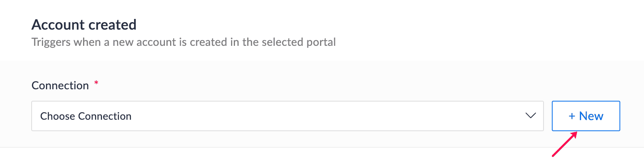Click the middle of the connection select box
644x162 pixels.
click(x=287, y=116)
